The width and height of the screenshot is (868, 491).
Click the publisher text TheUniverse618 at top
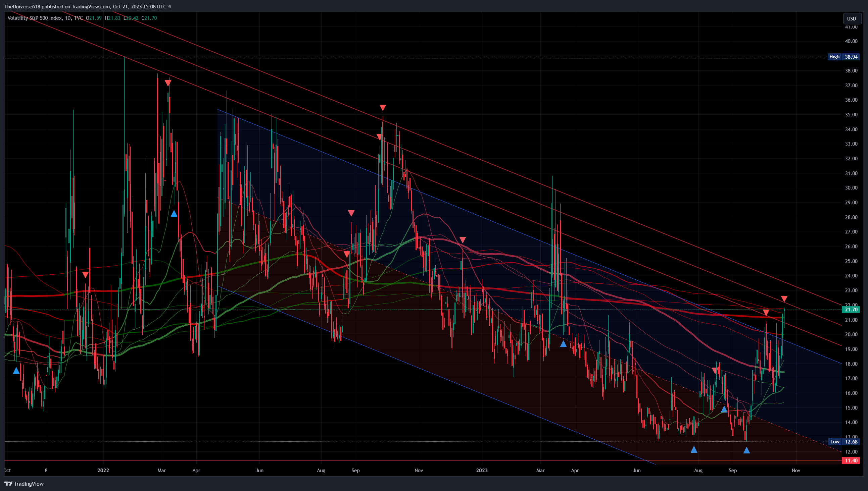tap(22, 6)
